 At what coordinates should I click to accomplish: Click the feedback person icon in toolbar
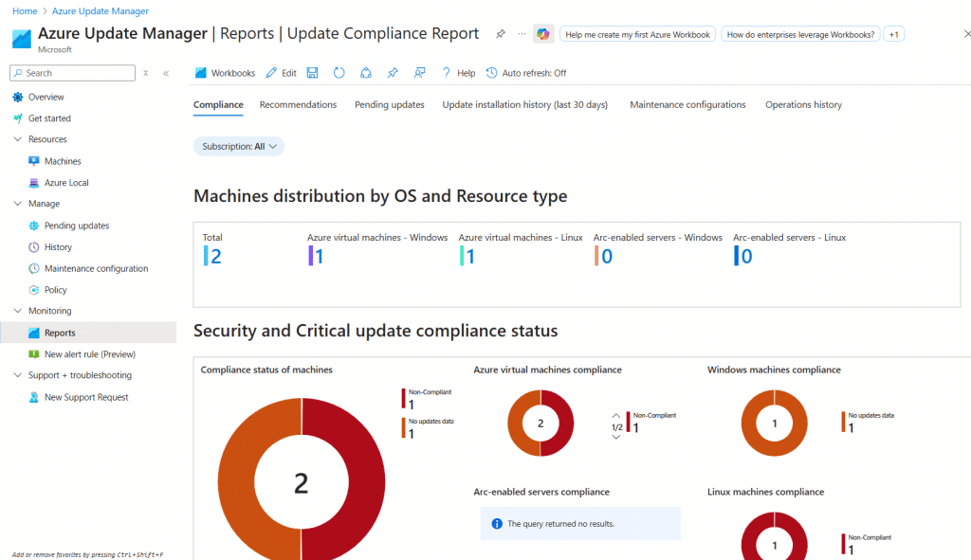click(x=419, y=73)
